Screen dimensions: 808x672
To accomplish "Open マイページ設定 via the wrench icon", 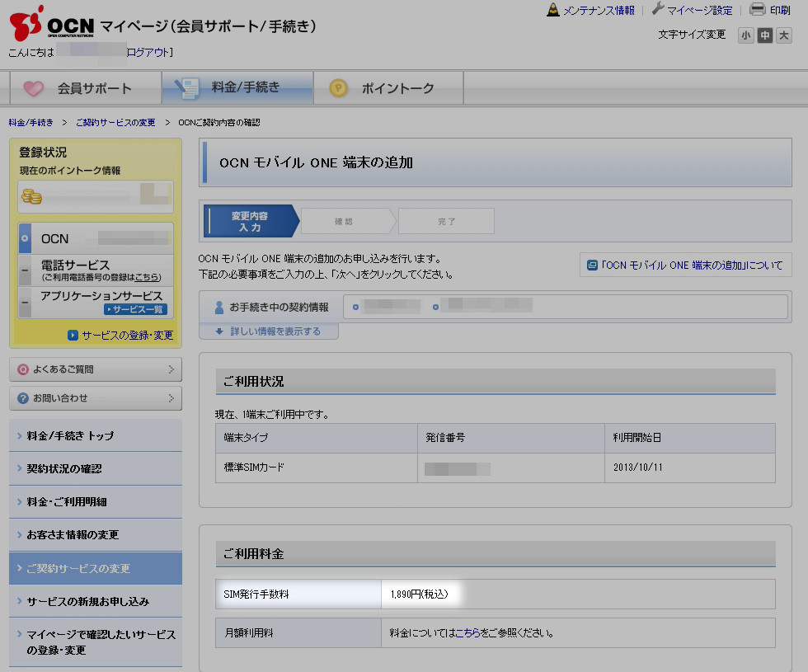I will point(658,9).
